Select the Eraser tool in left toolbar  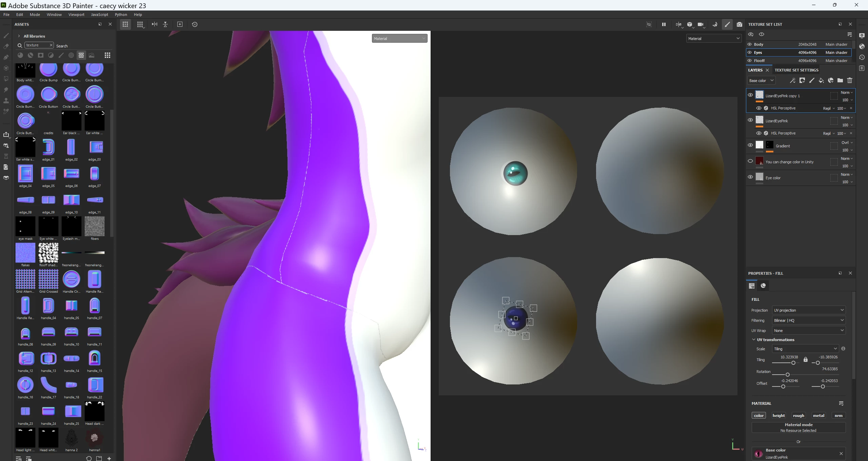(x=6, y=46)
